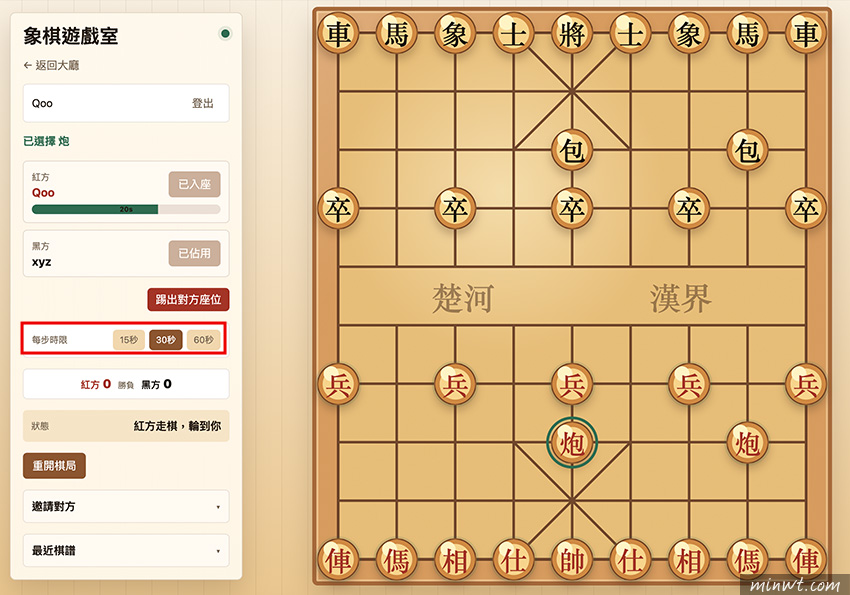Expand the 最近棋譜 section
The image size is (850, 595).
point(126,551)
